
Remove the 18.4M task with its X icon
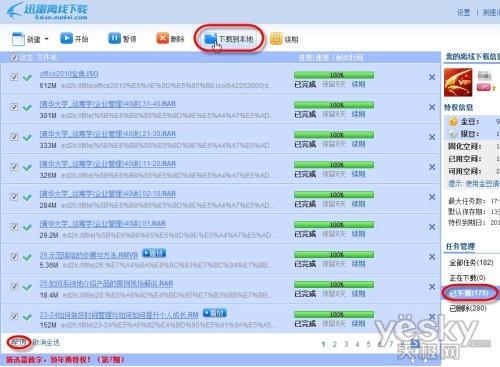tap(432, 287)
